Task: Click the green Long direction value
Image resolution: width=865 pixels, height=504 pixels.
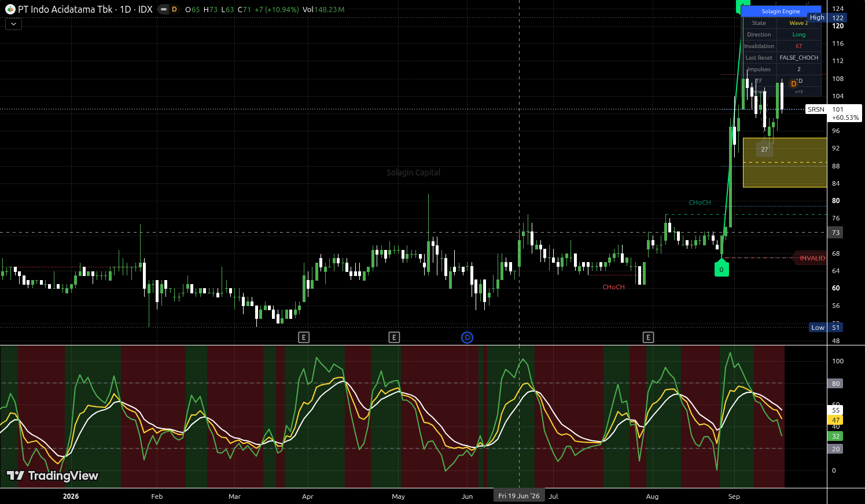Action: coord(799,35)
